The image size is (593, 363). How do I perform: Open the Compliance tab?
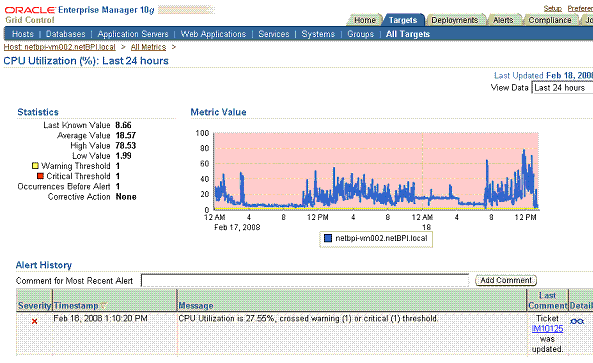[x=550, y=20]
